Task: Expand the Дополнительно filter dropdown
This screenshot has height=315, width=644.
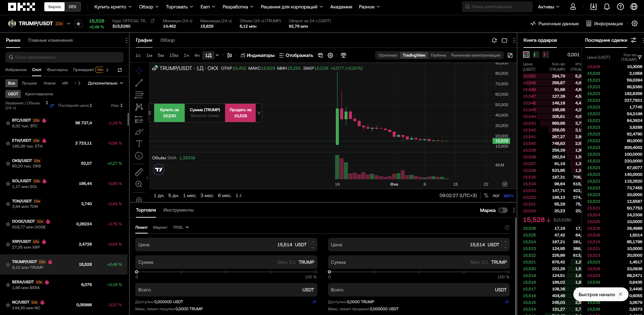Action: (x=105, y=83)
